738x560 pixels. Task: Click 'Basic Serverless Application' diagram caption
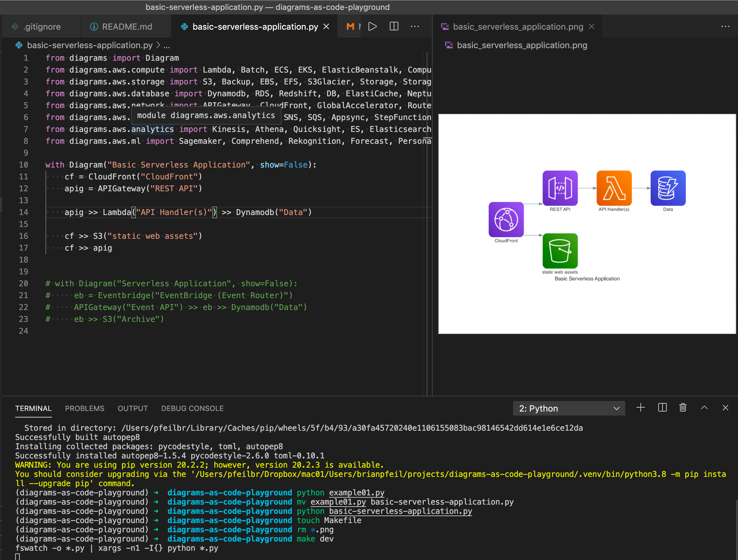point(587,279)
